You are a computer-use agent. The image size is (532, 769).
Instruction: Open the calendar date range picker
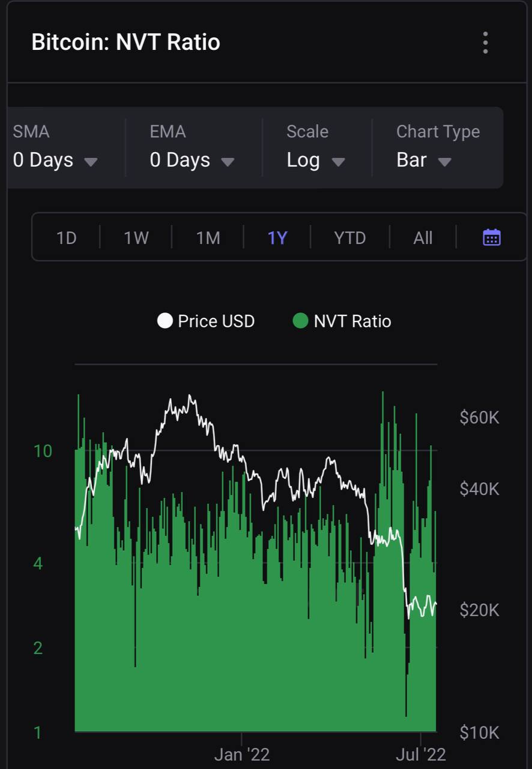(x=492, y=237)
